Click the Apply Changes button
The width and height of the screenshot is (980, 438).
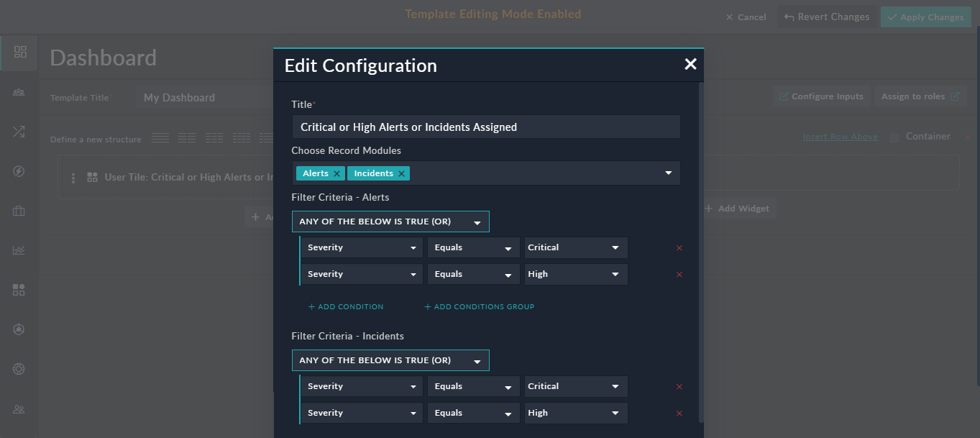pos(925,16)
